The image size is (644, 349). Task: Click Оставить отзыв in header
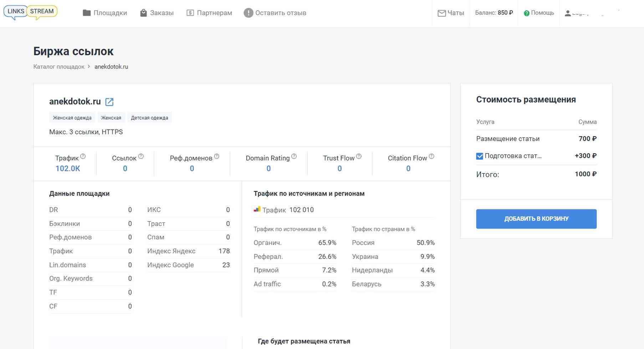tap(275, 13)
